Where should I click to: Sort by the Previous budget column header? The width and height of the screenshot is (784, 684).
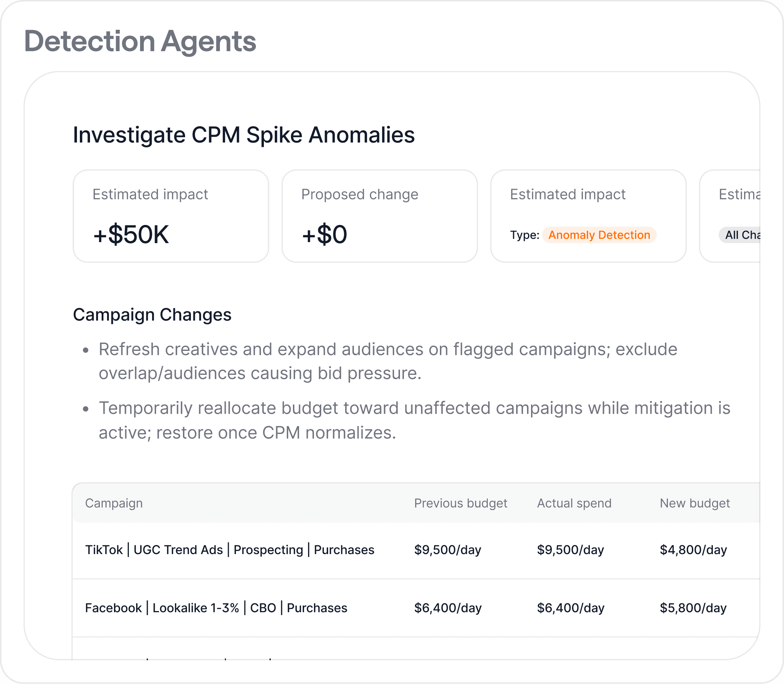[460, 503]
